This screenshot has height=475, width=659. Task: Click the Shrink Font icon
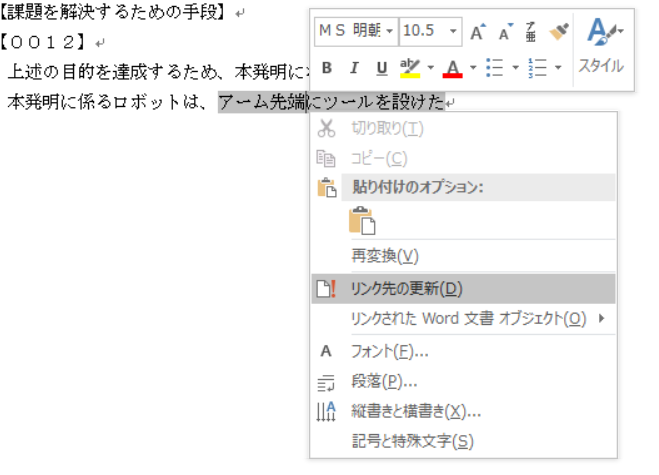(506, 32)
